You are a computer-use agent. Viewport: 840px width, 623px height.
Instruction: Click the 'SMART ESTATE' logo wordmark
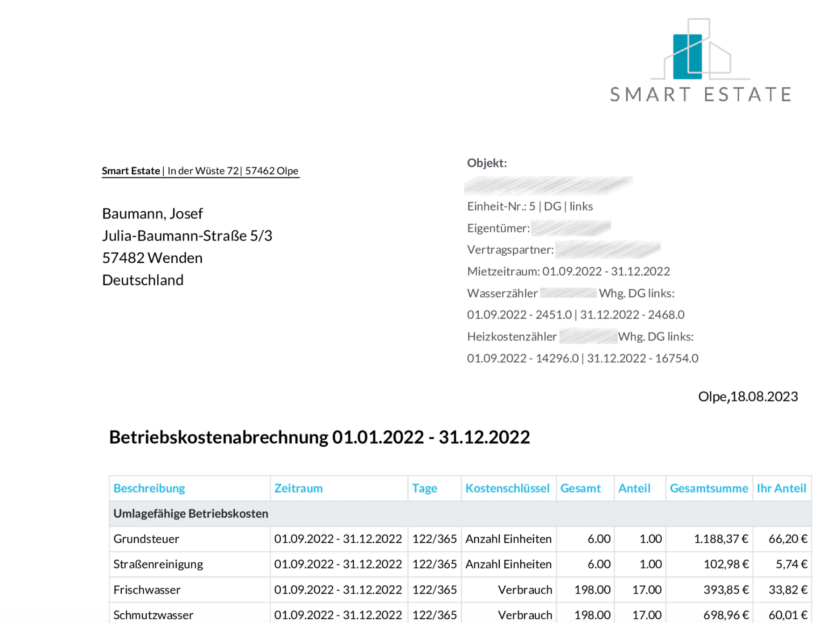701,95
